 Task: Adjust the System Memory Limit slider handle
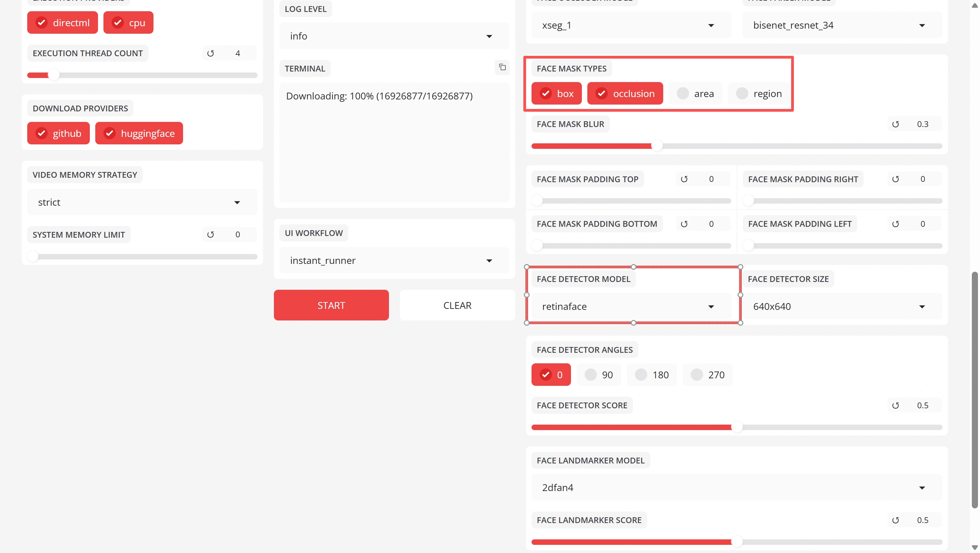coord(33,256)
